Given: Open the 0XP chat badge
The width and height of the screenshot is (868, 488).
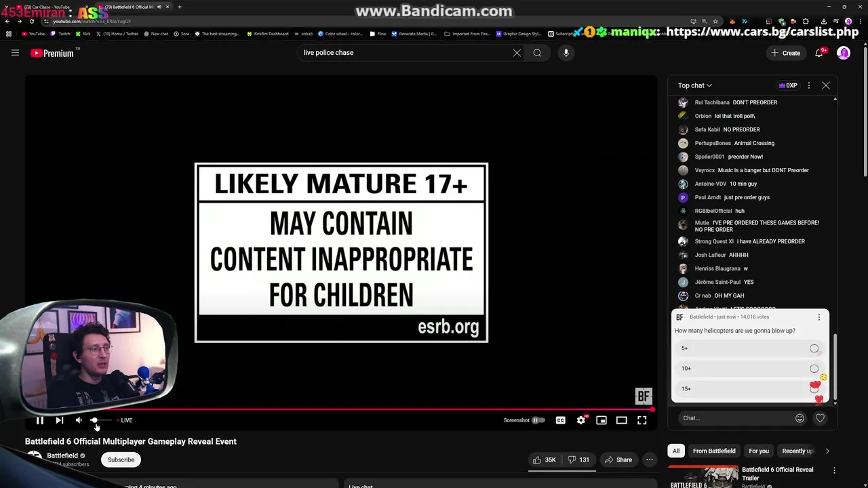Looking at the screenshot, I should pos(787,85).
